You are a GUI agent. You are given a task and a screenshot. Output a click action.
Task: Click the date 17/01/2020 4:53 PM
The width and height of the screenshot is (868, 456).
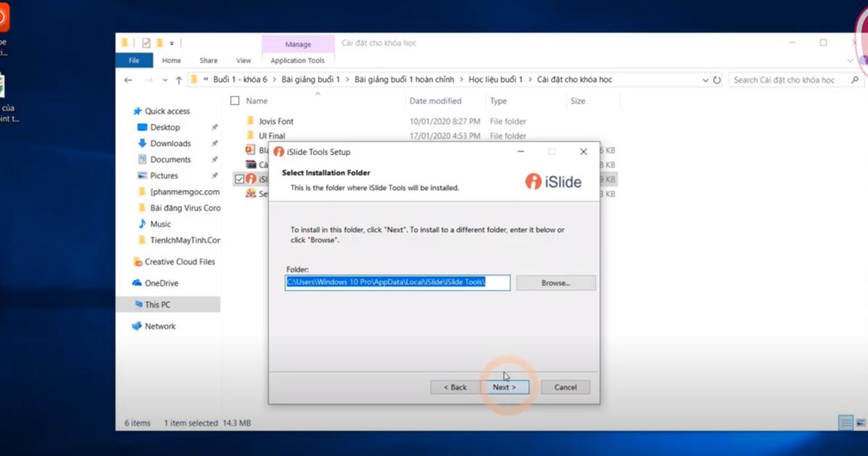446,136
